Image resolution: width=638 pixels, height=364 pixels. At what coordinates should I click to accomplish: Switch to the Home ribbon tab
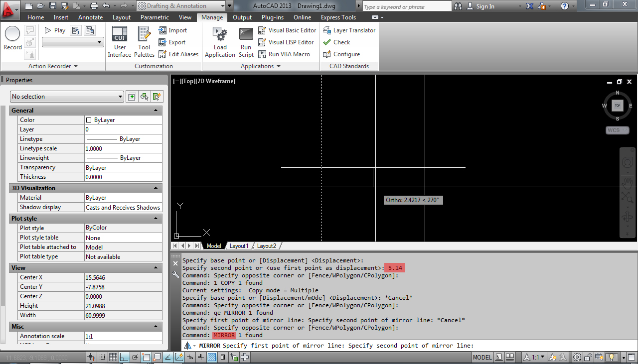35,17
